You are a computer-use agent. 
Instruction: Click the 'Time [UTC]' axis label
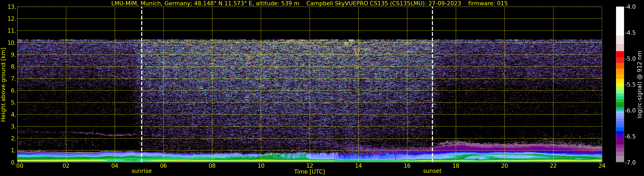click(310, 172)
